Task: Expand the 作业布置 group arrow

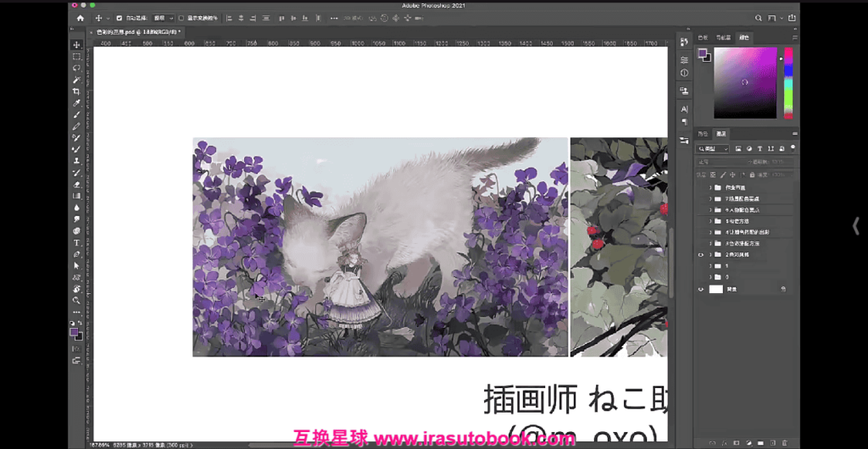Action: pyautogui.click(x=710, y=187)
